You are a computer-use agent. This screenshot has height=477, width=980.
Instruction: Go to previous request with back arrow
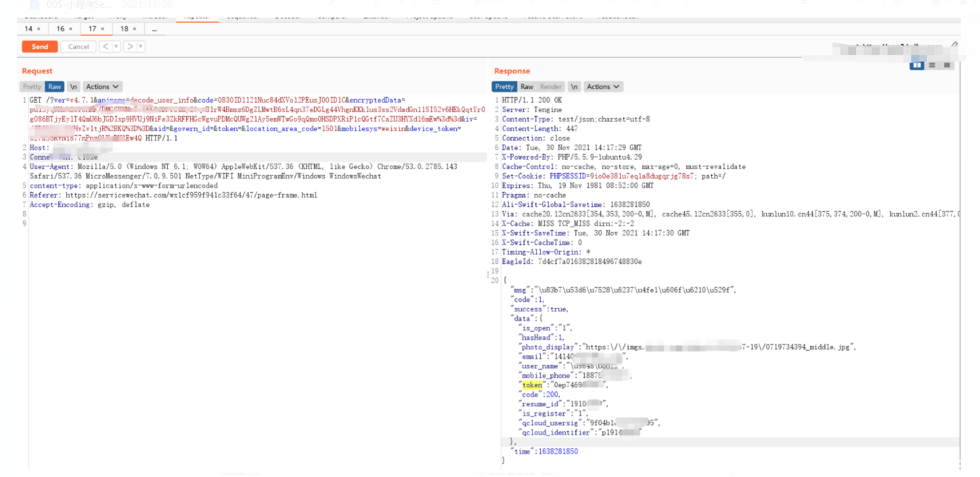coord(106,47)
